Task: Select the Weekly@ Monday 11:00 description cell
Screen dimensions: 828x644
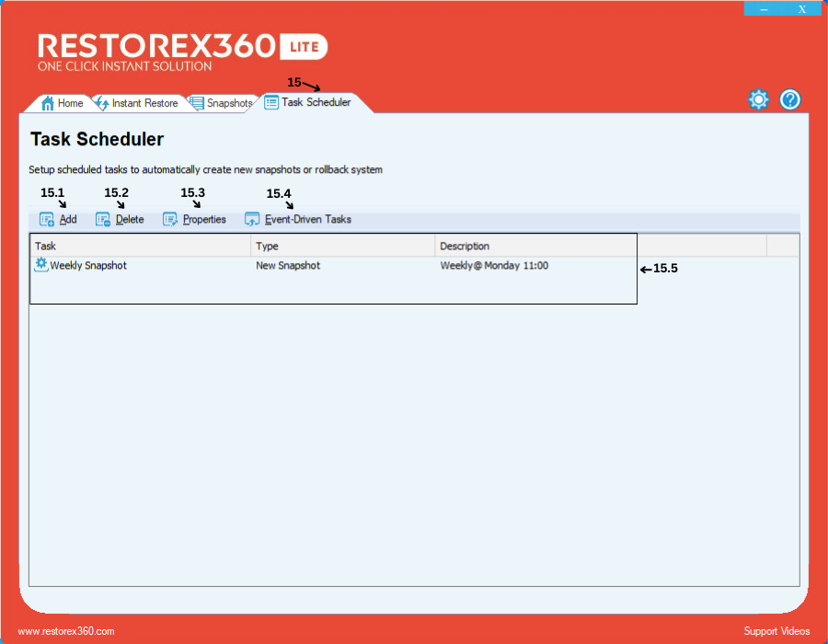Action: [x=494, y=266]
